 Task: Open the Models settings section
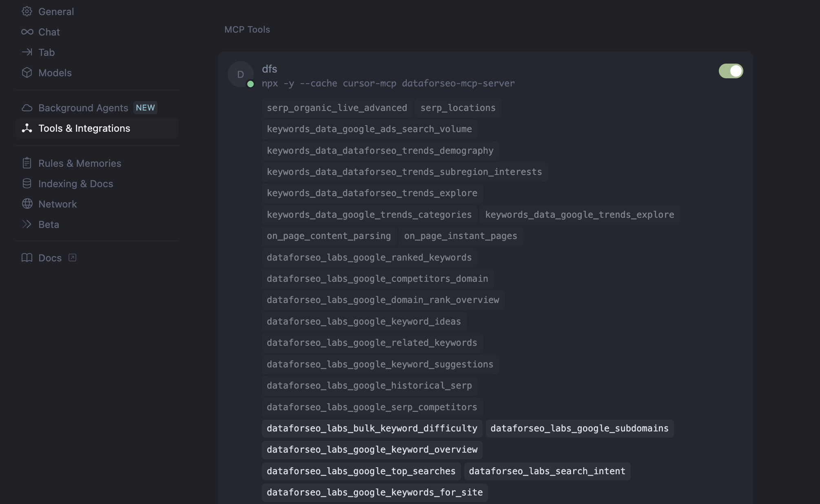tap(97, 73)
